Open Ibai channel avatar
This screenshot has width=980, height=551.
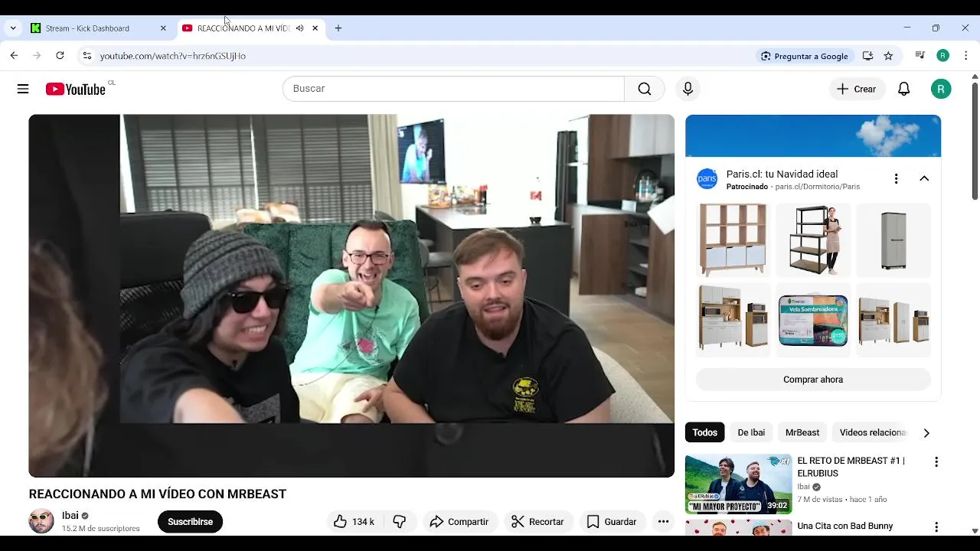click(41, 521)
